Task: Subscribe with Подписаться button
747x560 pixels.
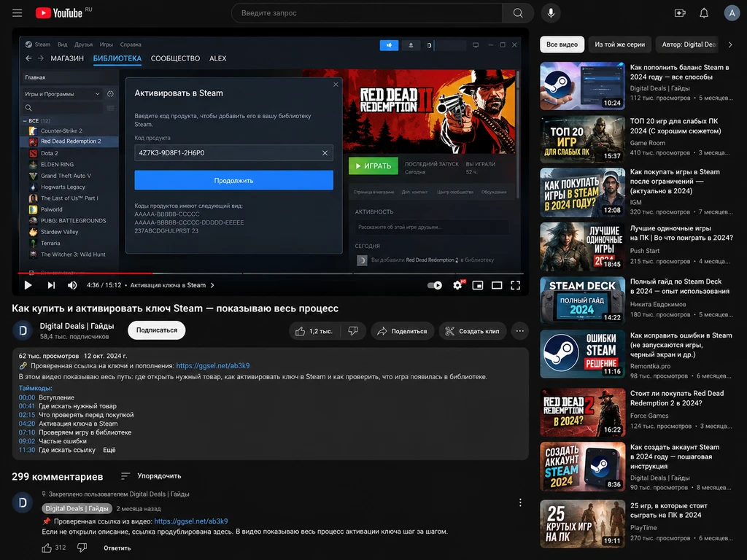Action: pos(156,330)
